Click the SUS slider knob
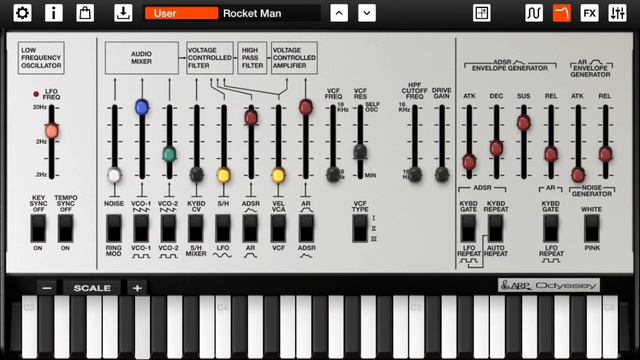The width and height of the screenshot is (640, 360). 524,122
